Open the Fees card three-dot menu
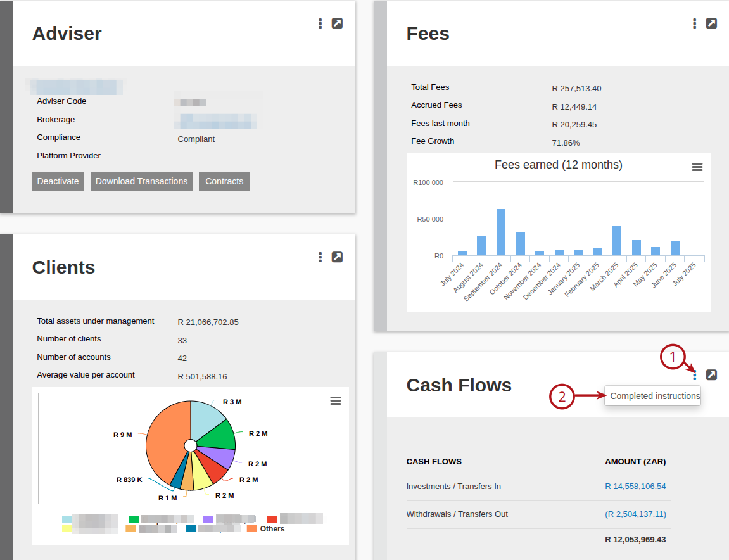 [x=694, y=23]
